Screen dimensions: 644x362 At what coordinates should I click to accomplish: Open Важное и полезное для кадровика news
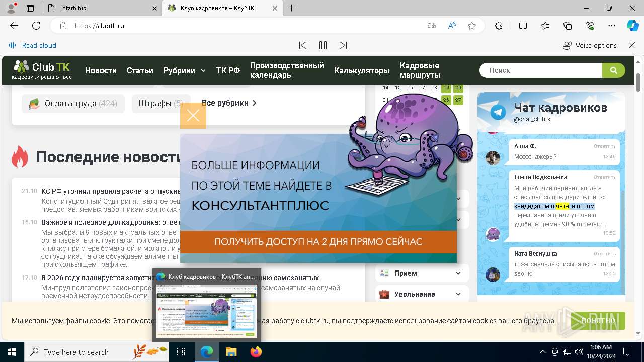111,222
